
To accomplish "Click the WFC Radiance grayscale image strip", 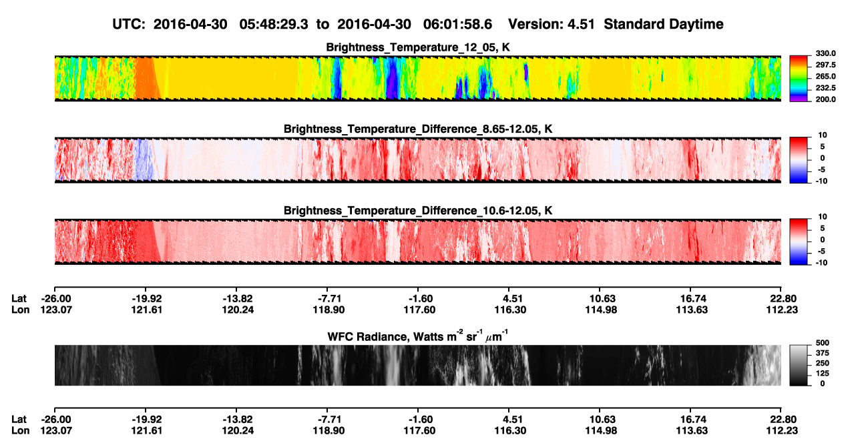I will 418,366.
